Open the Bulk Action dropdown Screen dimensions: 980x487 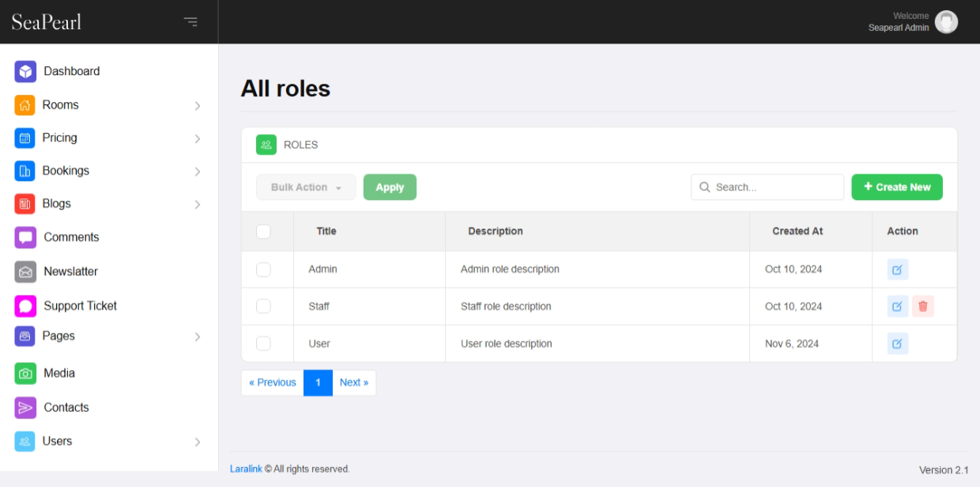point(306,187)
